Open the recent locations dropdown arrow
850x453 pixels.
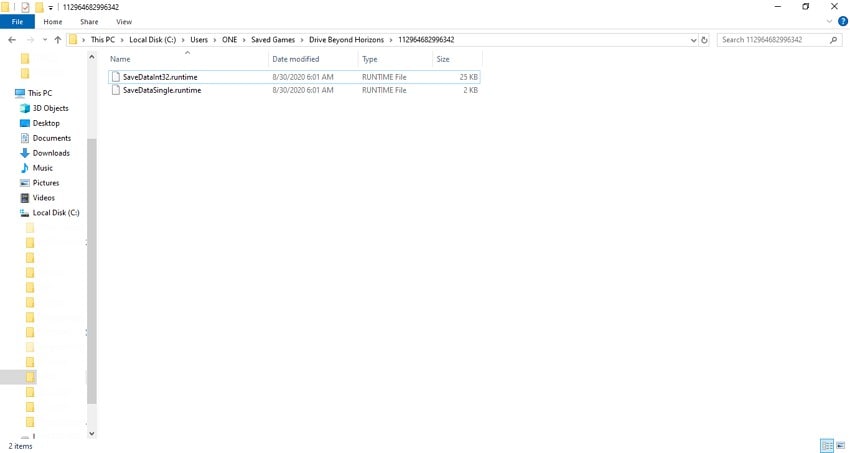click(x=44, y=40)
